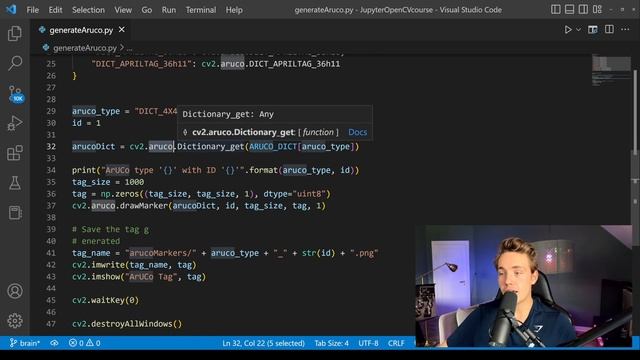Click the cv2.imwrite(tag_name, tag) line

(x=134, y=265)
